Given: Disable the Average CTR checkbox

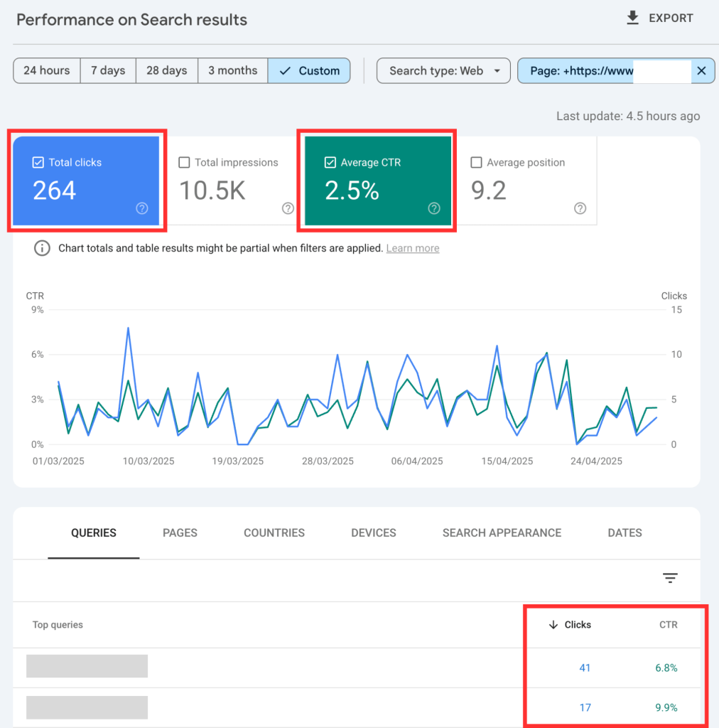Looking at the screenshot, I should coord(330,163).
